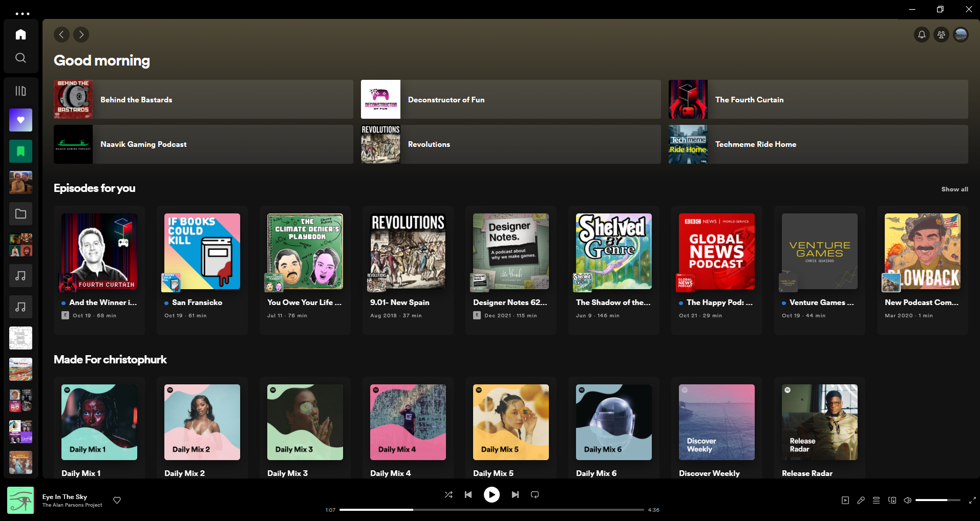
Task: Click Eye In The Sky song title
Action: [x=65, y=497]
